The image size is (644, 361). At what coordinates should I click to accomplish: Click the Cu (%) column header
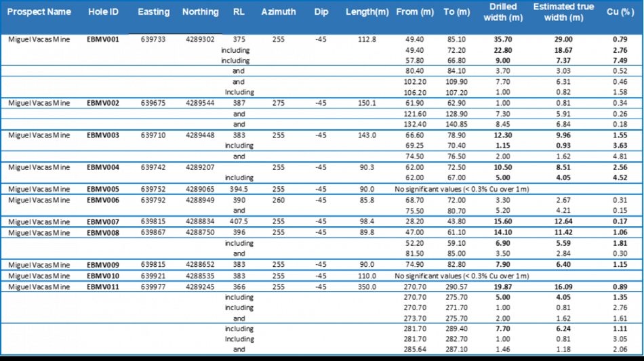[620, 12]
